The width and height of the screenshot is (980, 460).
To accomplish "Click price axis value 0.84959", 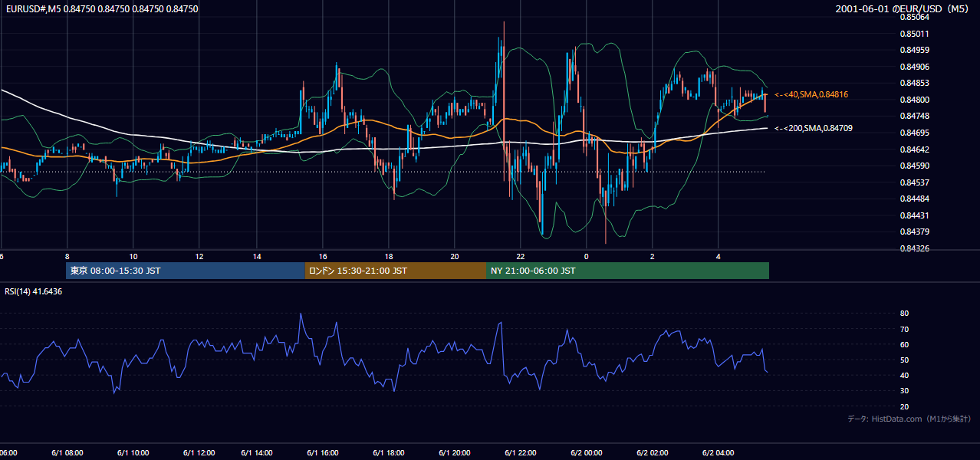I will click(x=914, y=51).
